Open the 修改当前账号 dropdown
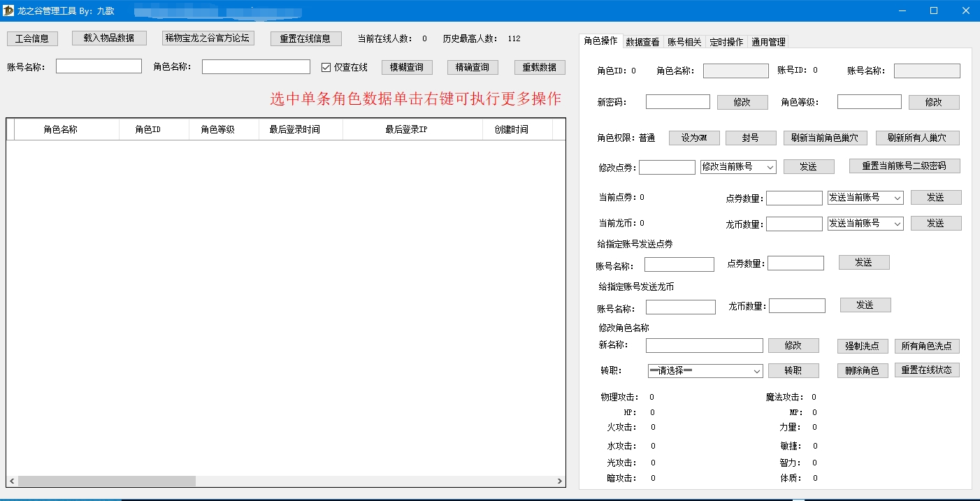 click(x=737, y=166)
